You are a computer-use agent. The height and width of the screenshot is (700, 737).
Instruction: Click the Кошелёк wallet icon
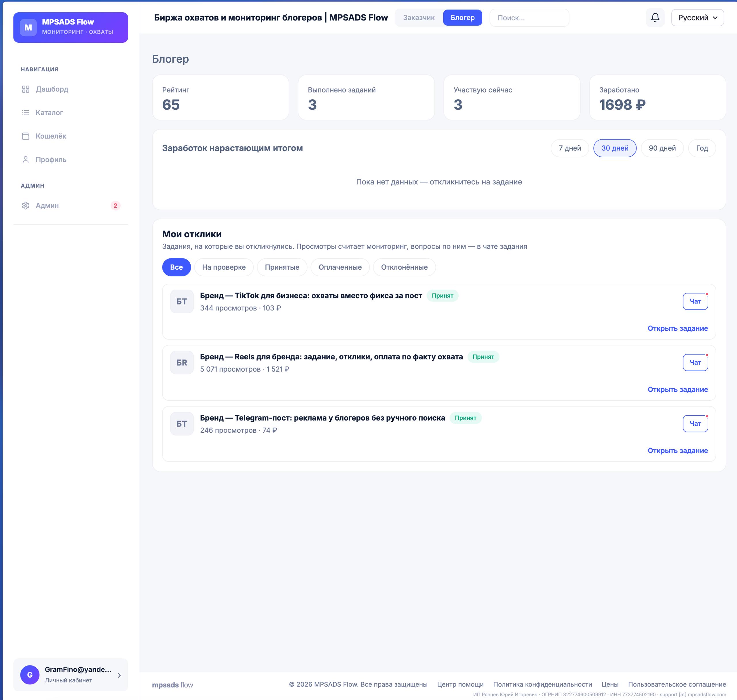(x=25, y=136)
